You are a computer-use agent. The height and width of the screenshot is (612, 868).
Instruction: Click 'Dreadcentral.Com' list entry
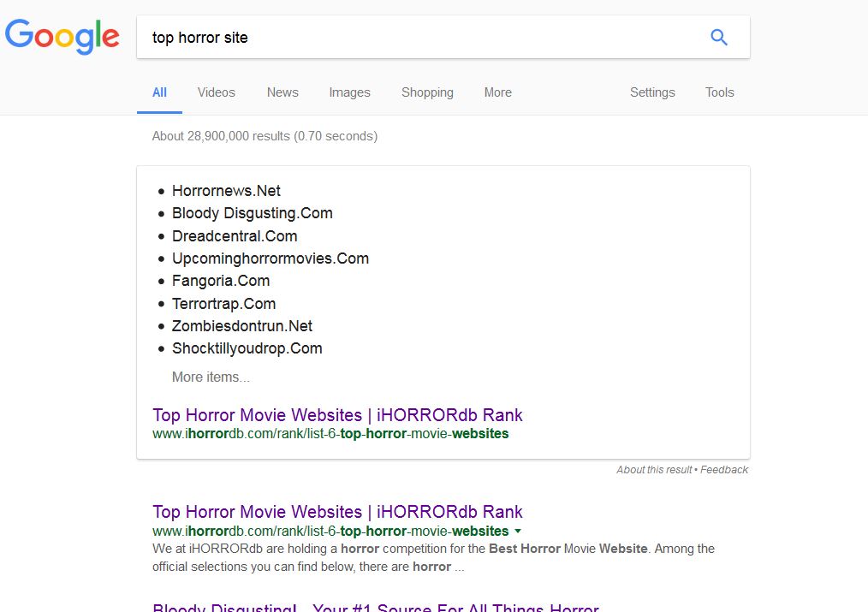click(235, 236)
